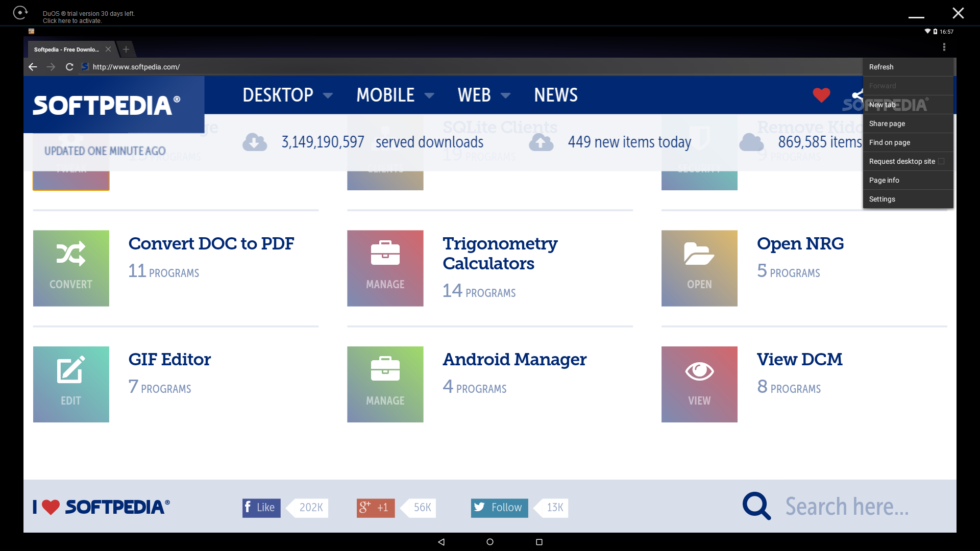Select Refresh from the browser menu

coord(908,67)
